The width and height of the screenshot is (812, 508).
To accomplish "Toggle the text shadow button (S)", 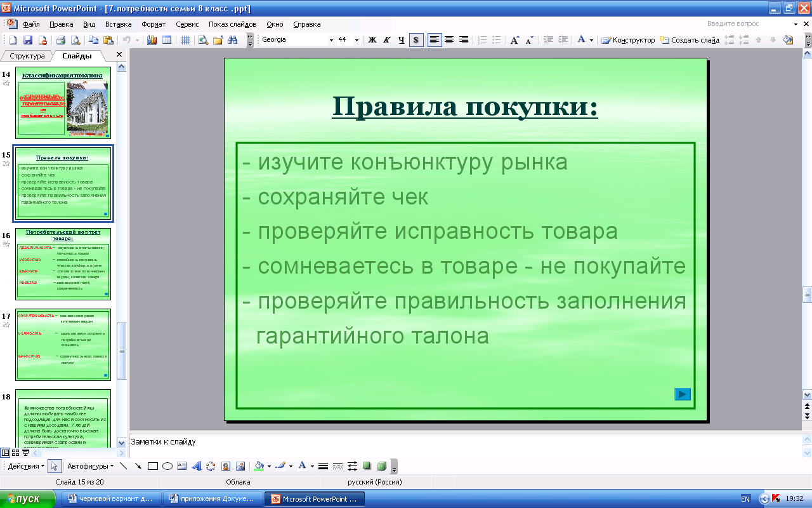I will coord(416,40).
